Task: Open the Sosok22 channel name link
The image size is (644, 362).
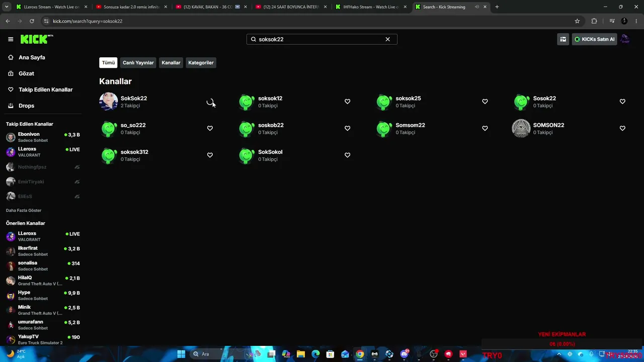Action: 544,99
